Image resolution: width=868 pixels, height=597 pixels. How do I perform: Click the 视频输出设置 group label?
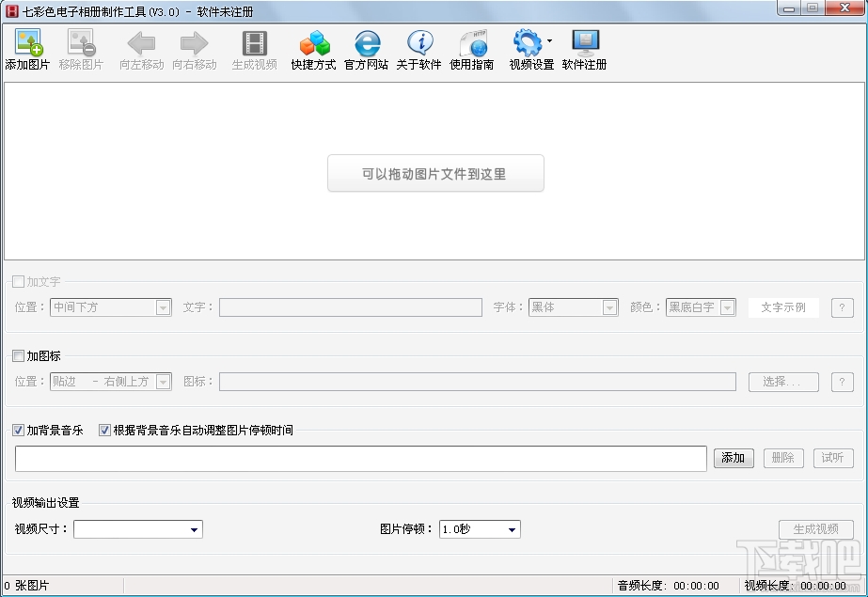46,502
